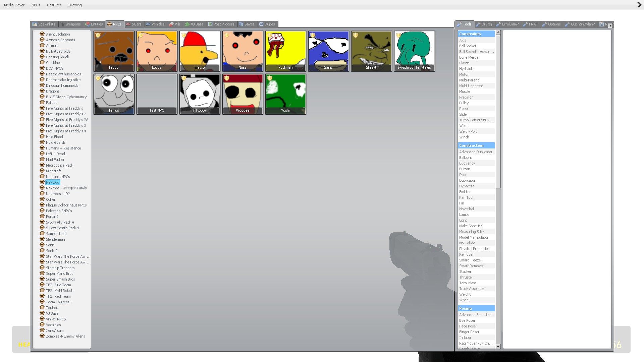Spawn the Shrakt nextbot NPC
The width and height of the screenshot is (644, 362).
point(372,51)
